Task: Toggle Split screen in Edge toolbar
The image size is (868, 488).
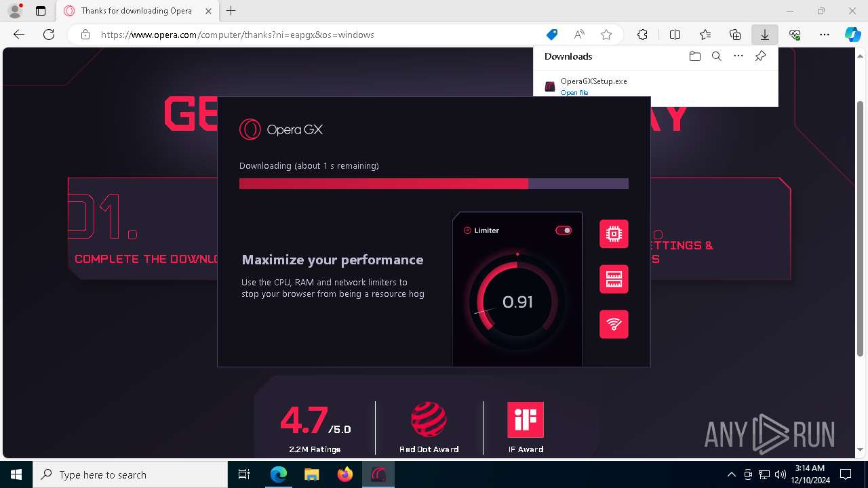Action: point(675,35)
